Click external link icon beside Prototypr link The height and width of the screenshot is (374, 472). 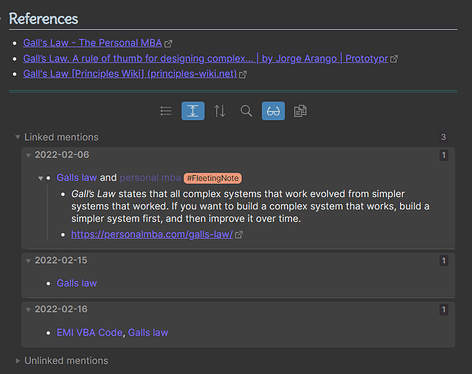coord(394,59)
